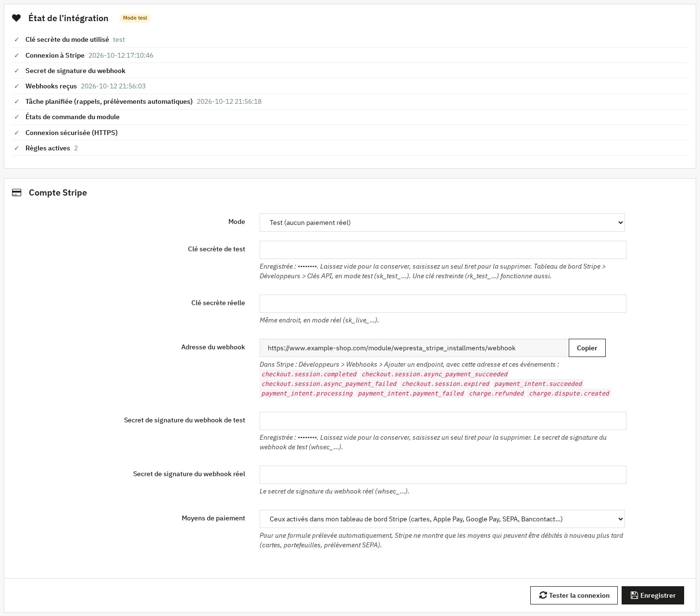The height and width of the screenshot is (616, 700).
Task: Click the Tâche planifiée timestamp 21:56:18
Action: (229, 101)
